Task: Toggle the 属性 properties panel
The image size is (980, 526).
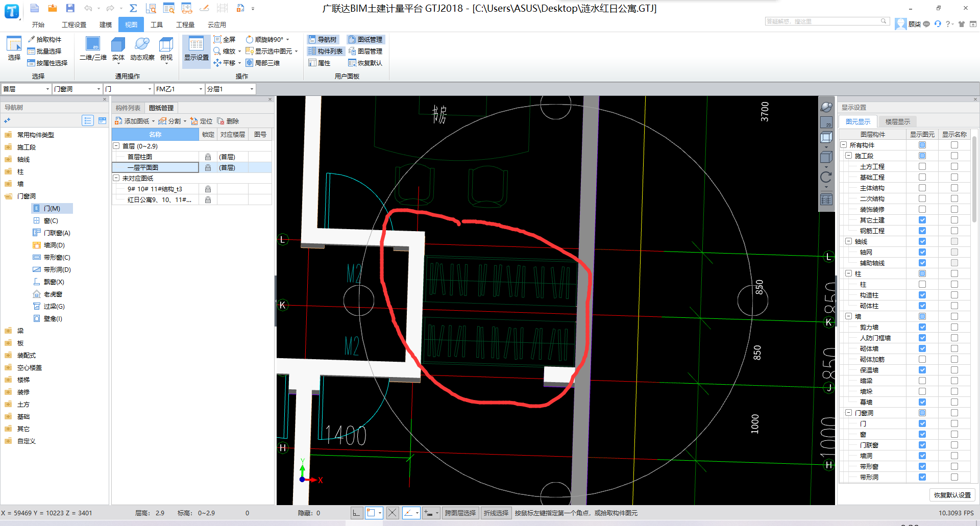Action: [x=320, y=63]
